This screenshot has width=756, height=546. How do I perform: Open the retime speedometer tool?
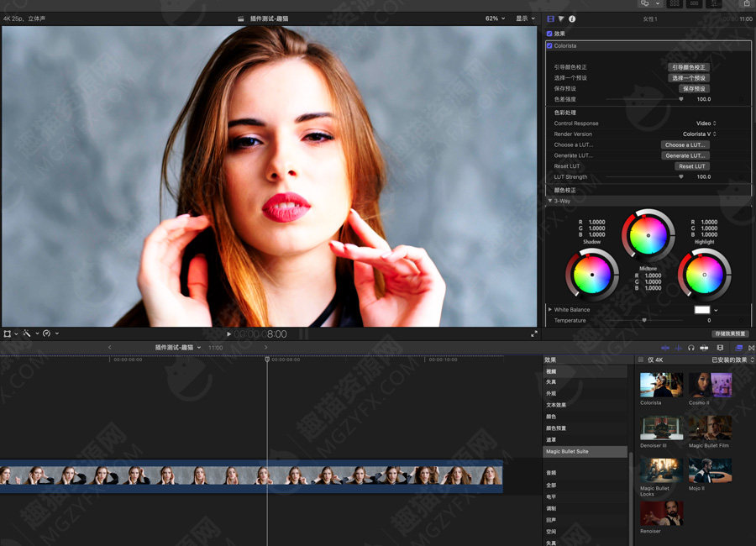pyautogui.click(x=47, y=333)
